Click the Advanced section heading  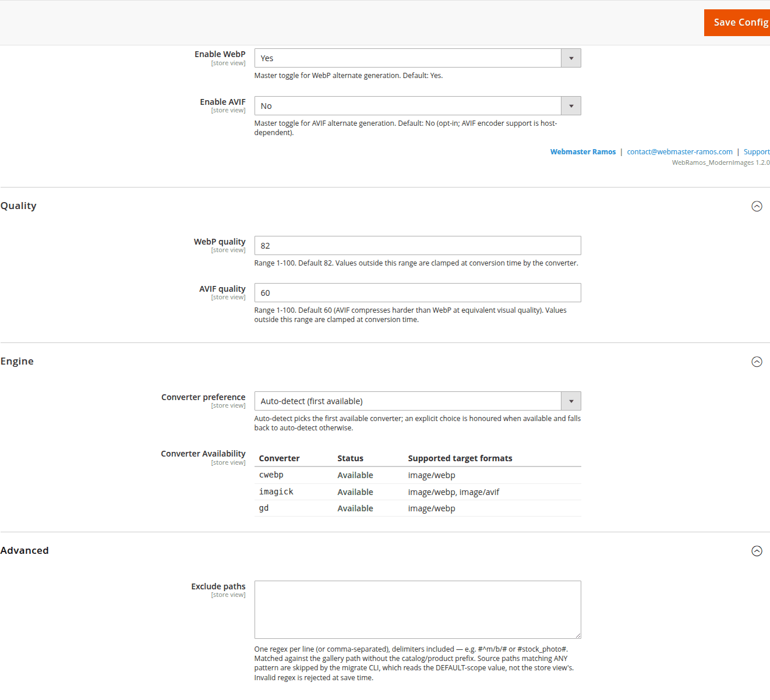tap(24, 550)
